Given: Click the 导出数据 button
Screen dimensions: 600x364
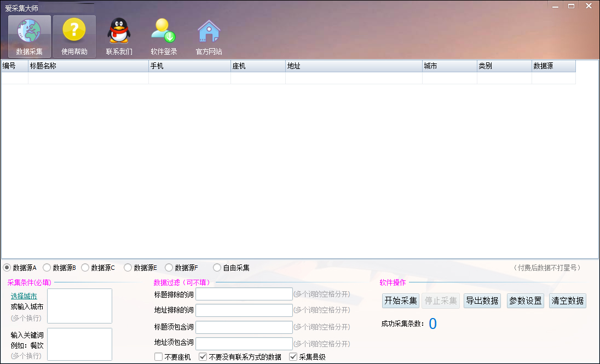Looking at the screenshot, I should pyautogui.click(x=482, y=301).
